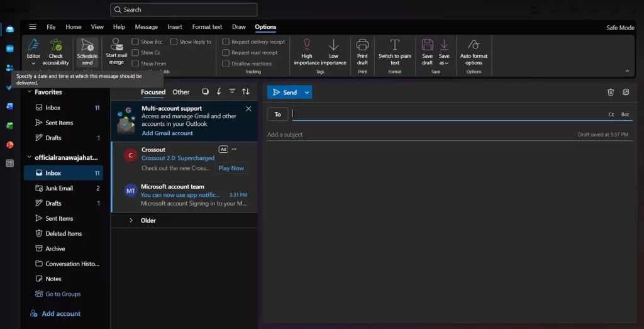
Task: Open Draw tab
Action: pyautogui.click(x=238, y=26)
